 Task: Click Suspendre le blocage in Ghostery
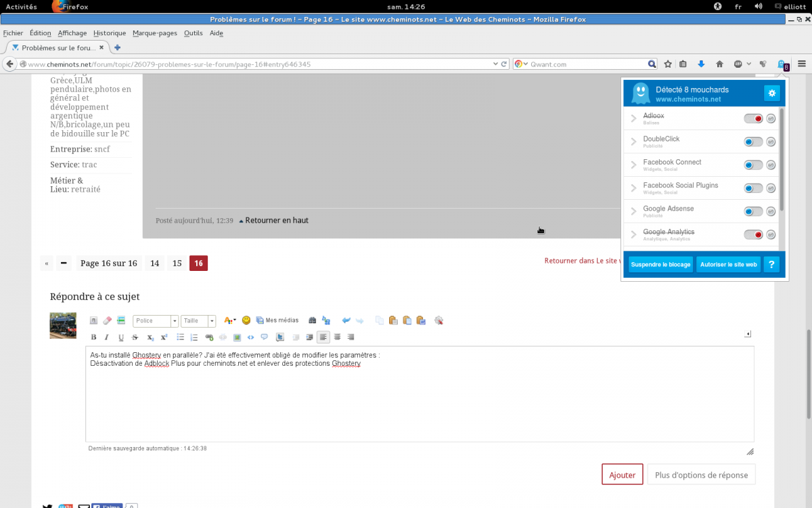(660, 264)
